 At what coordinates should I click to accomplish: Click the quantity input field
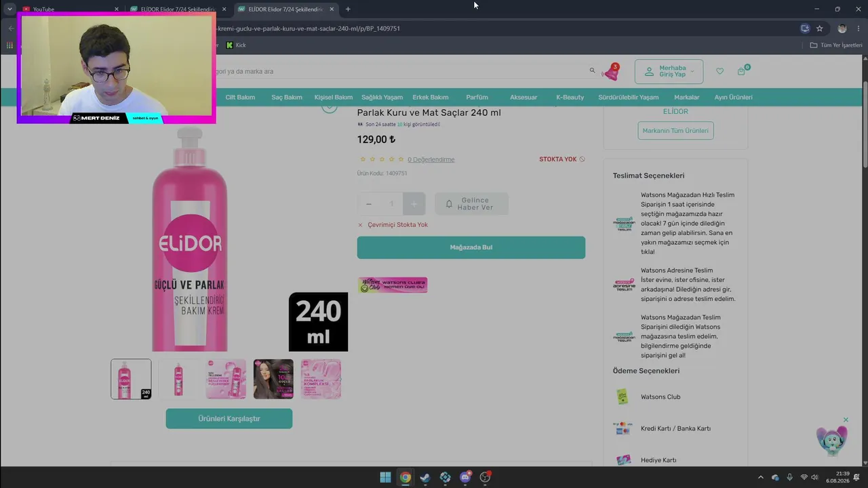pos(391,204)
